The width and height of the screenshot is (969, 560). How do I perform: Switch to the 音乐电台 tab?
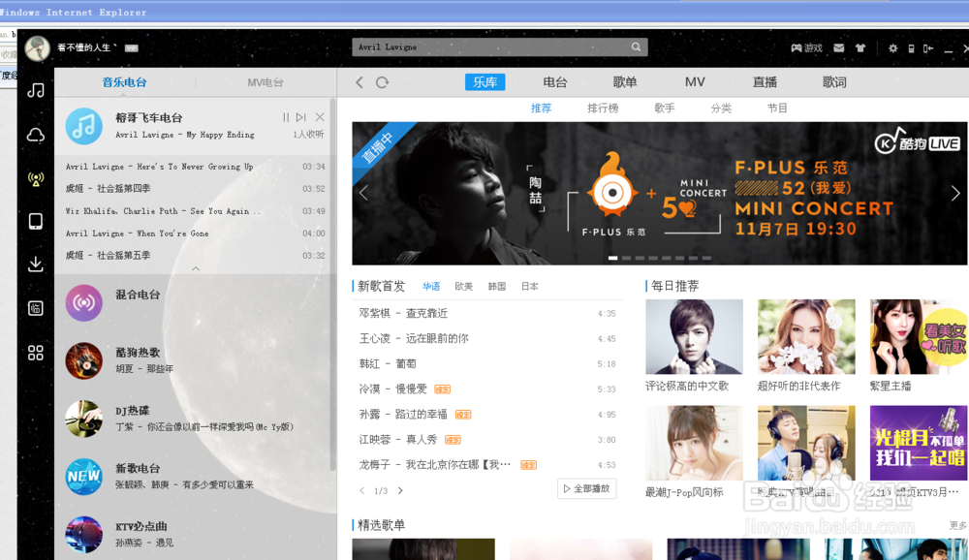[124, 82]
